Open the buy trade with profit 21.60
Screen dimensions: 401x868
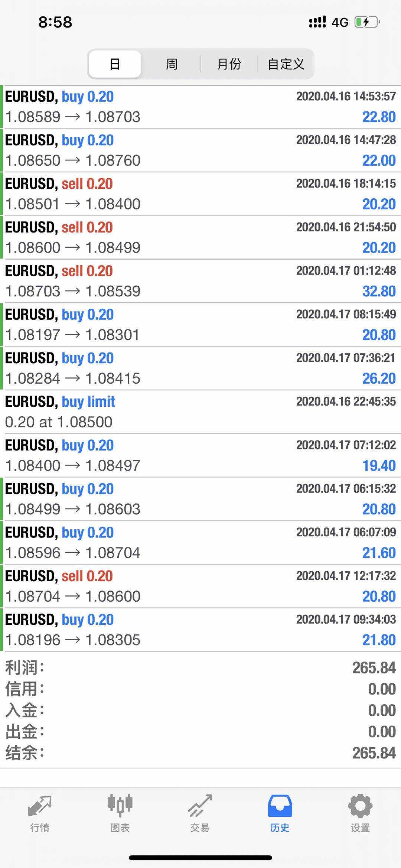200,543
